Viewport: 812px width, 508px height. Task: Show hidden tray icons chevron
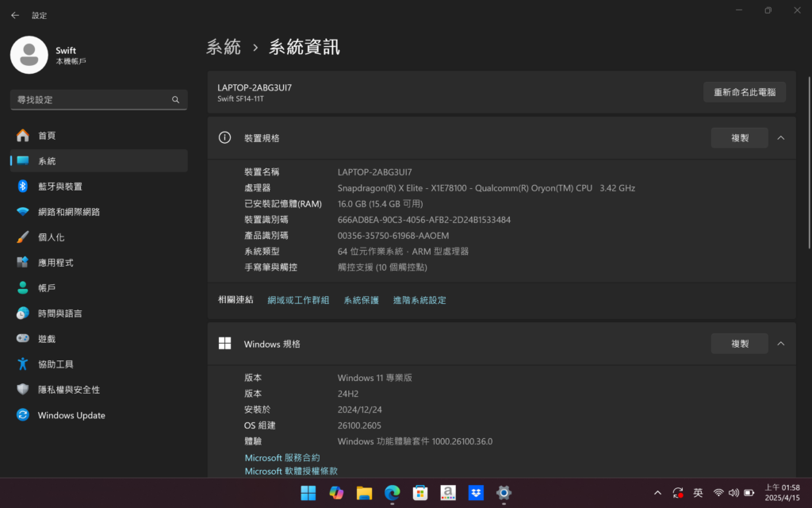pos(657,493)
